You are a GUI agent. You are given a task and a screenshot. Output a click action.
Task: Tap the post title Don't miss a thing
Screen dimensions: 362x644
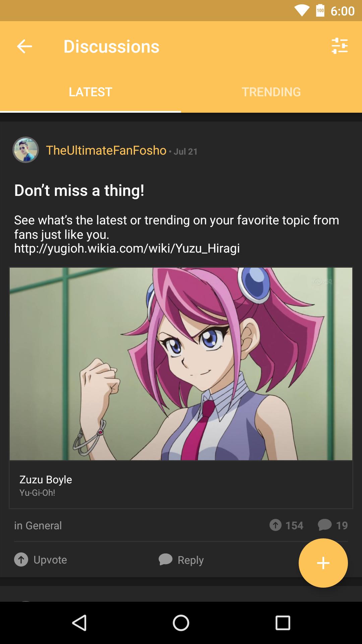coord(79,191)
